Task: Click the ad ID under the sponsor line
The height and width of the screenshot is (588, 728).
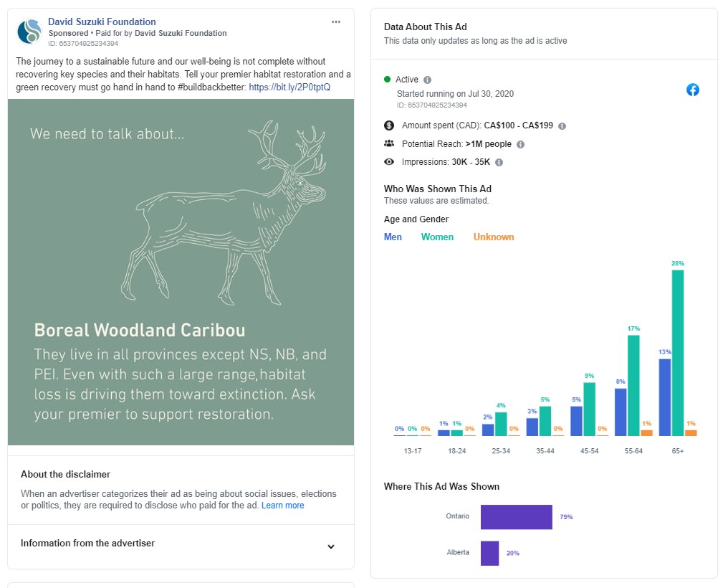Action: 83,44
